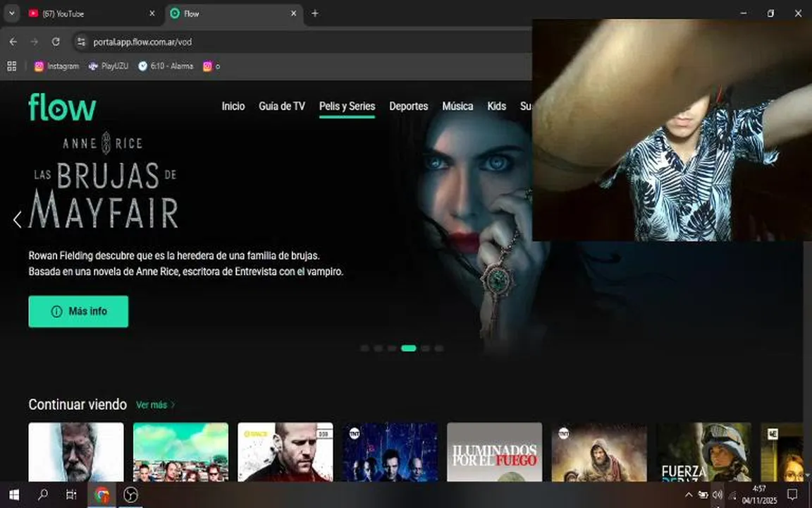Reload the page

(x=56, y=42)
